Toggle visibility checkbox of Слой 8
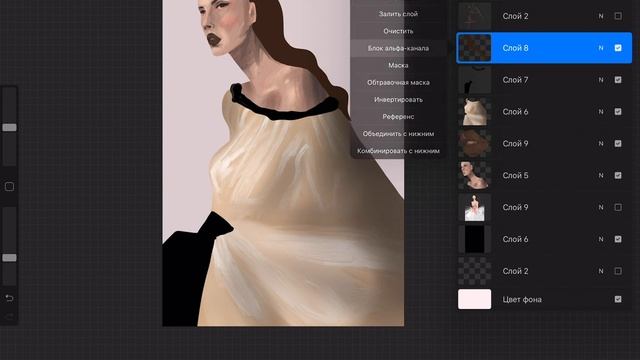This screenshot has height=360, width=640. [618, 48]
